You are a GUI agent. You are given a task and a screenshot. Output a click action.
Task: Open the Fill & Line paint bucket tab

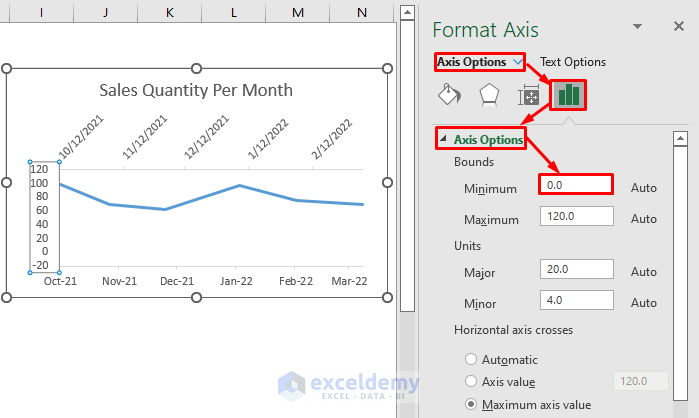[449, 94]
